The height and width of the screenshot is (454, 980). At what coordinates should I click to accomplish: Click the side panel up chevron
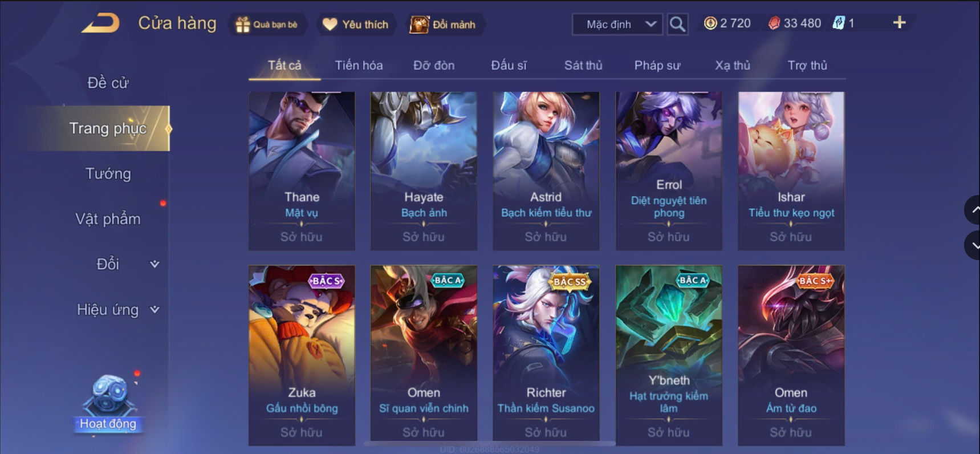[x=974, y=210]
